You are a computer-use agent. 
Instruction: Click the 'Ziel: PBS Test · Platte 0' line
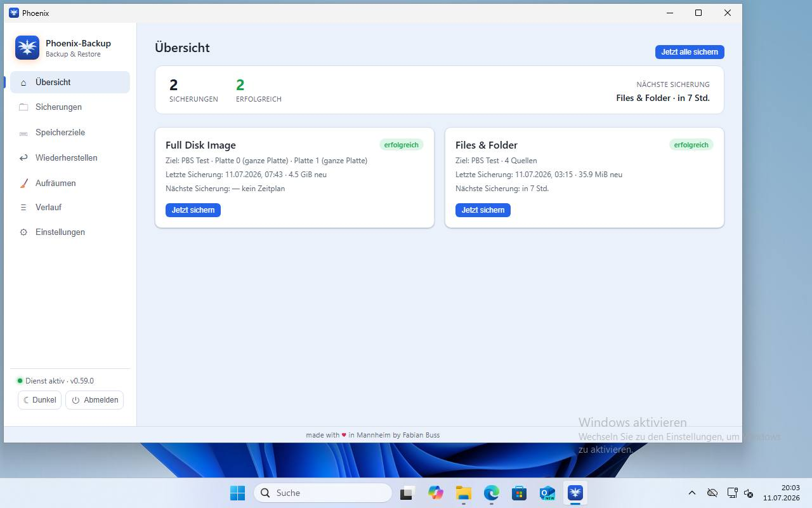pyautogui.click(x=266, y=161)
